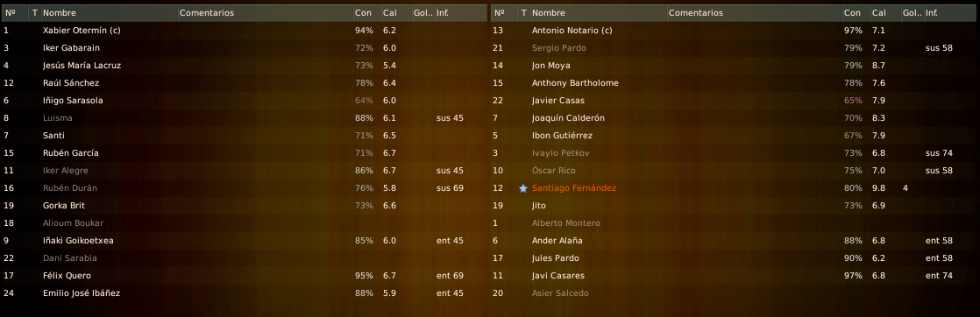Click right table T column header

524,12
